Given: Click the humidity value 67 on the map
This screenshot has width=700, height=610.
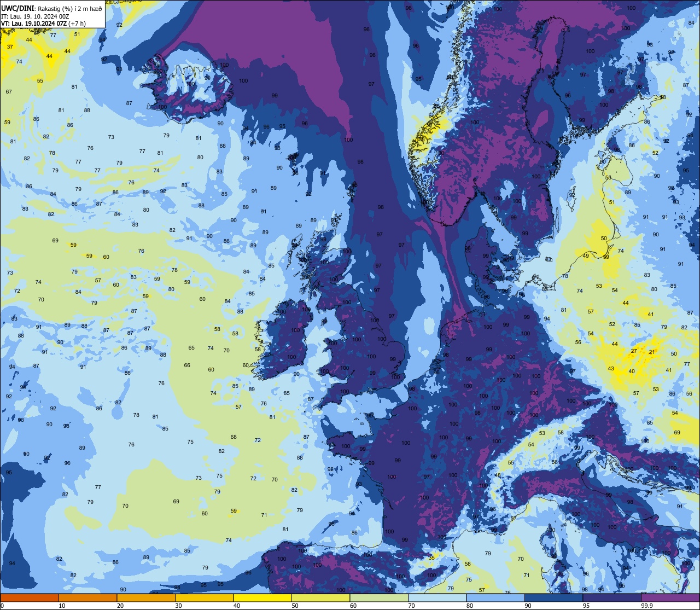Looking at the screenshot, I should tap(9, 92).
